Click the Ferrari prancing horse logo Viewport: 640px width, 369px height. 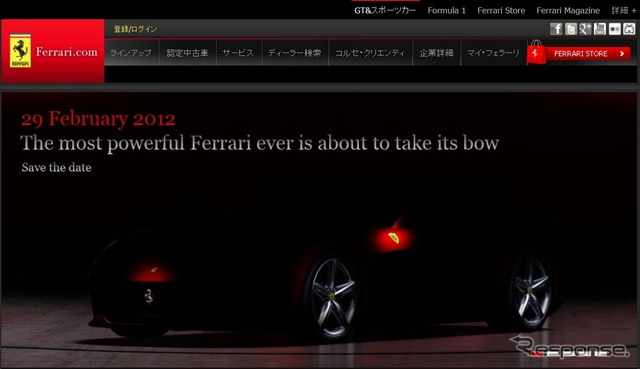coord(20,51)
